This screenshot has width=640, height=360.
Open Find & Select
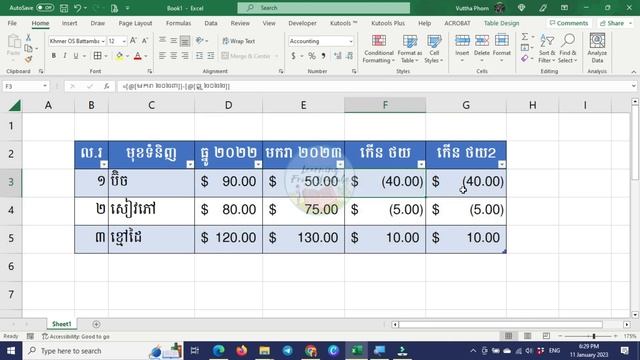(x=567, y=49)
